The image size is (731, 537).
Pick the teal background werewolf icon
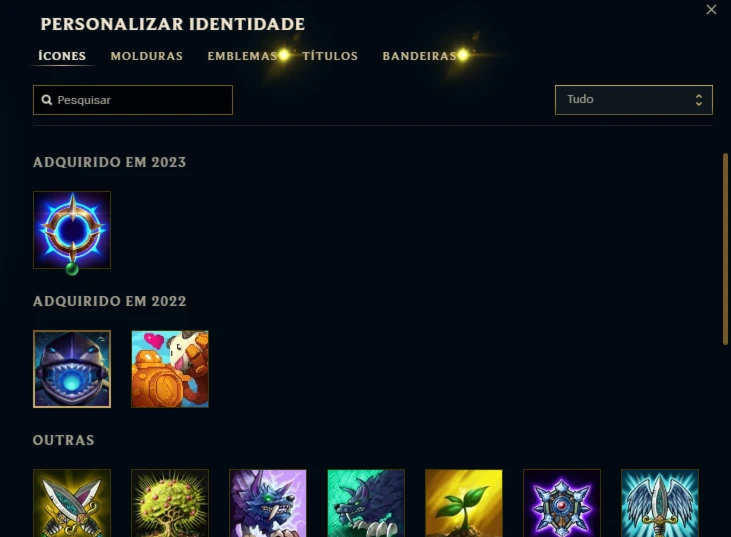click(366, 503)
